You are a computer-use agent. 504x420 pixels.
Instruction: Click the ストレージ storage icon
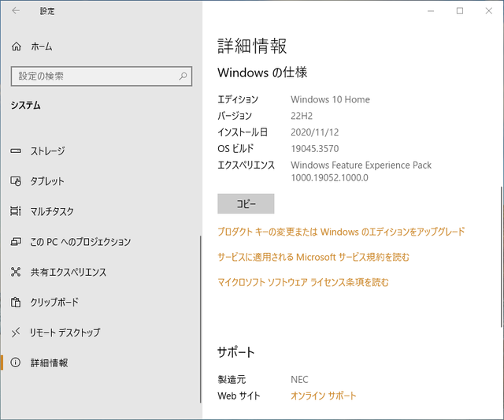point(16,151)
